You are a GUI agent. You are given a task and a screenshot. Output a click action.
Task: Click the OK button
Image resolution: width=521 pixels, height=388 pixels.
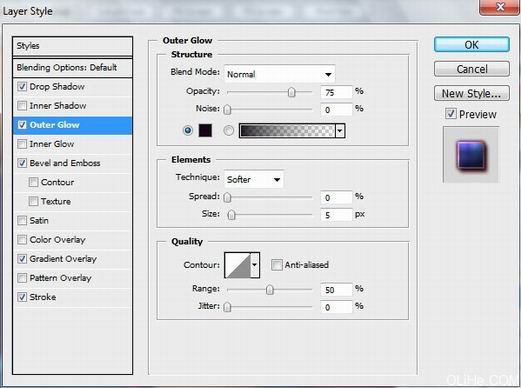tap(472, 45)
